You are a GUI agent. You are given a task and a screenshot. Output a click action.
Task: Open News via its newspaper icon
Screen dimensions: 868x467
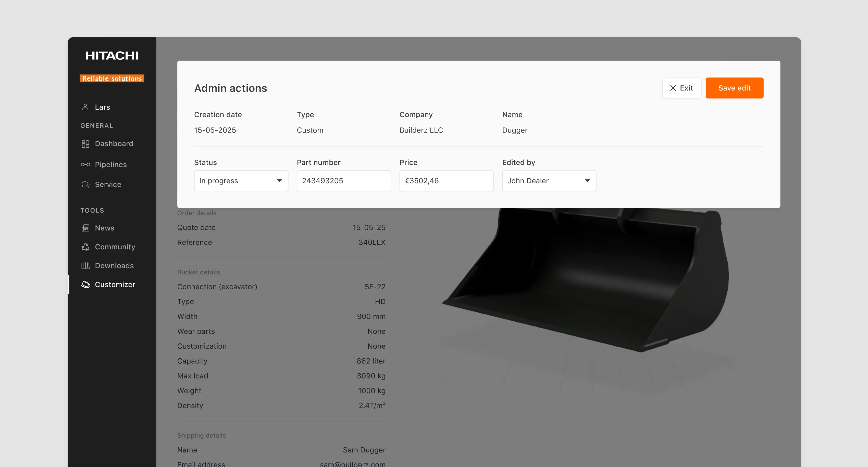click(85, 228)
